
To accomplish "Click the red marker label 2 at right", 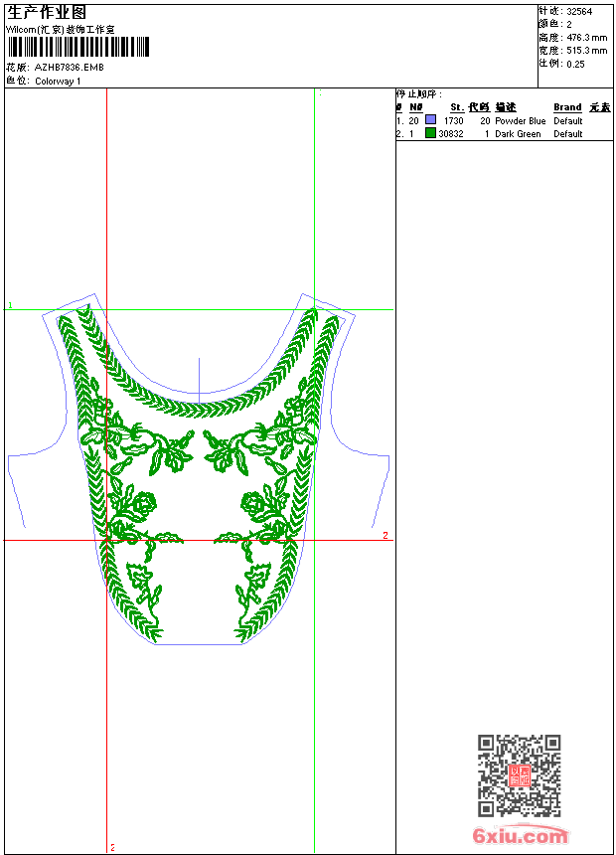I will 385,535.
